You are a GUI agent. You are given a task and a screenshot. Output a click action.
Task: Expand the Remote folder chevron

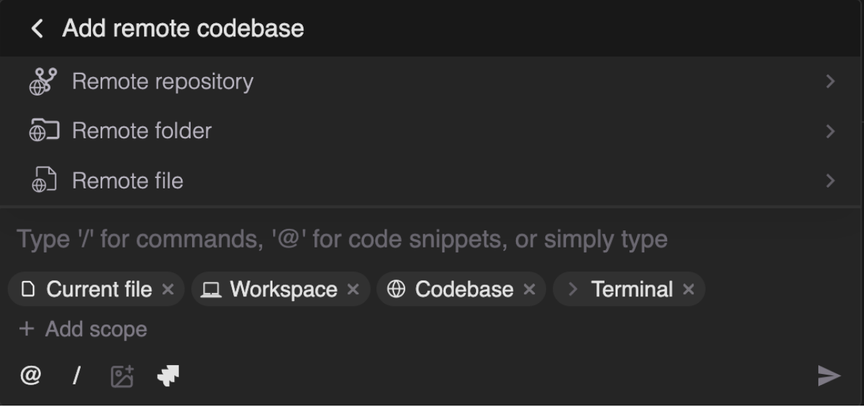(830, 131)
